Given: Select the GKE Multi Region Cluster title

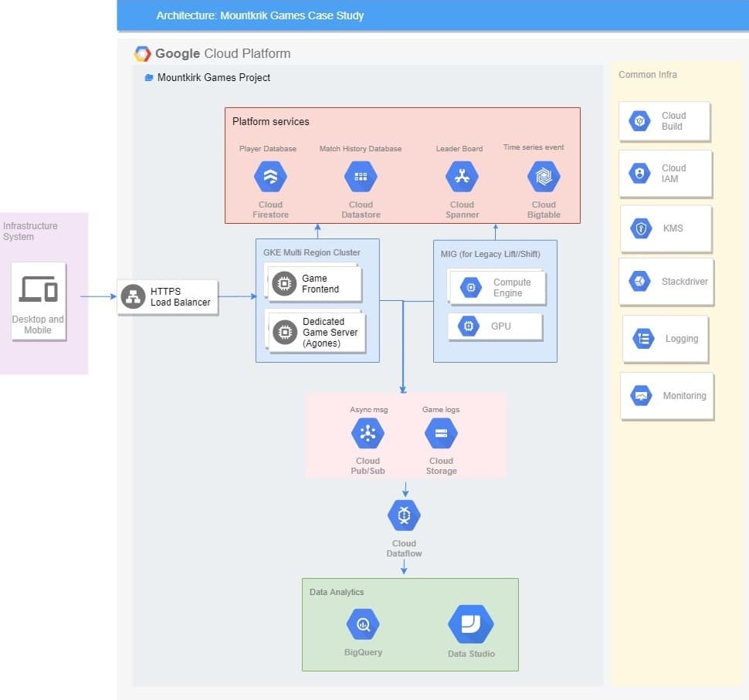Looking at the screenshot, I should [312, 252].
